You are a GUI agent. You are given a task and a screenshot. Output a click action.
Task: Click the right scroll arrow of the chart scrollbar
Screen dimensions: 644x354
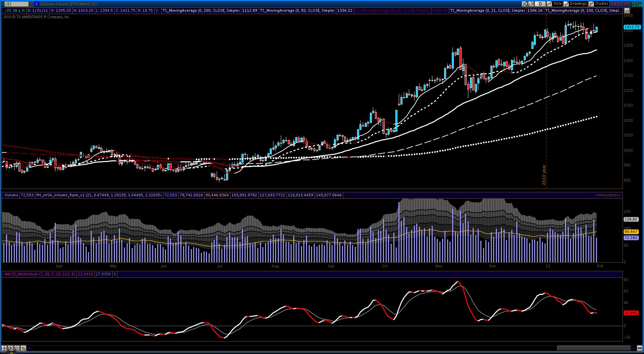pos(634,348)
